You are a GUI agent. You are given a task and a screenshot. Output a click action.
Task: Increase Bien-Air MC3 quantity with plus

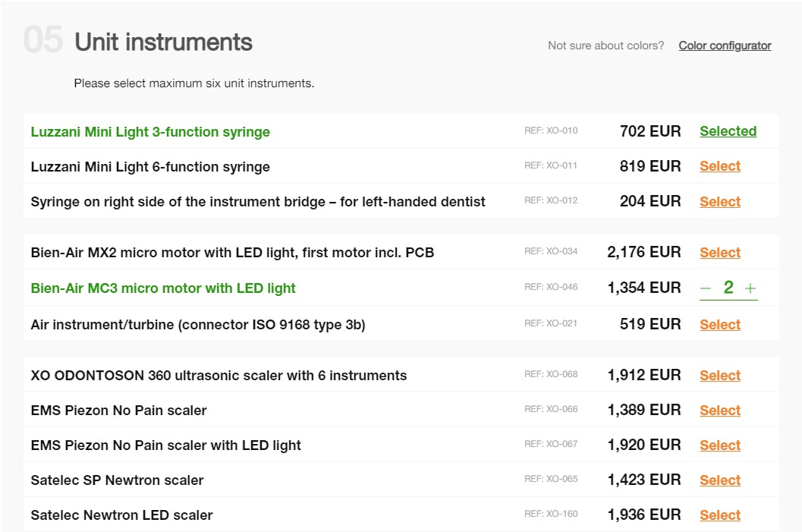pos(750,288)
